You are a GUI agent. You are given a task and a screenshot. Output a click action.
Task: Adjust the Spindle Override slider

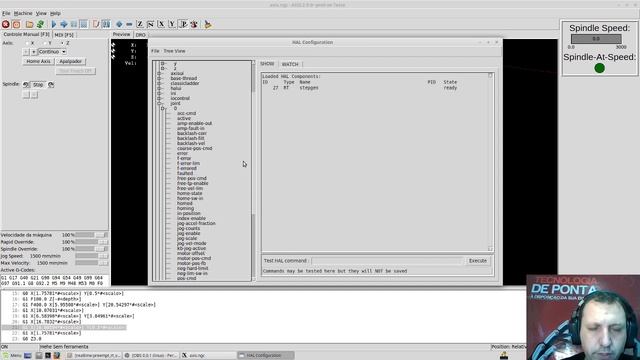[x=91, y=249]
